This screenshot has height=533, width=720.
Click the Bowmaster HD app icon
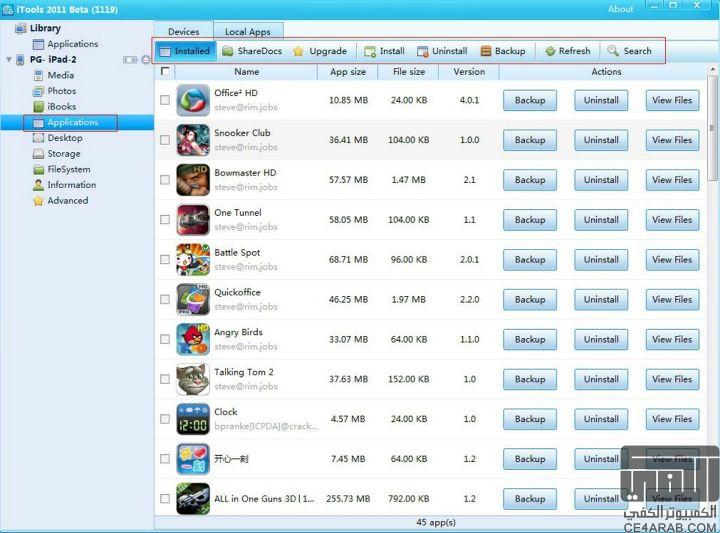(193, 180)
